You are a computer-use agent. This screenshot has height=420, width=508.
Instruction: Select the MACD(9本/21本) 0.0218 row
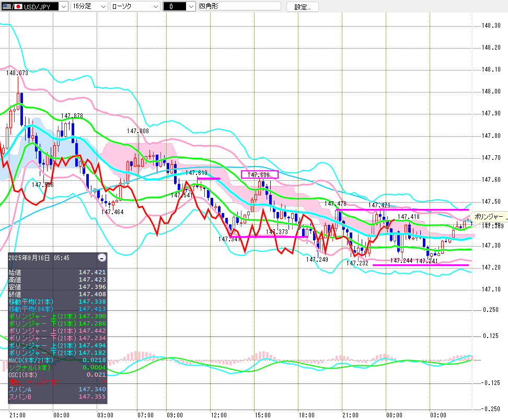coord(57,360)
